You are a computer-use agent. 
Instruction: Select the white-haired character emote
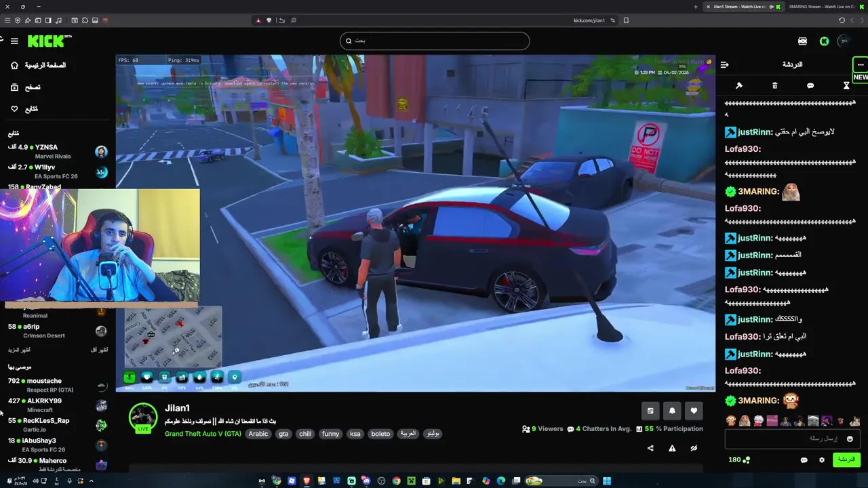[x=758, y=421]
